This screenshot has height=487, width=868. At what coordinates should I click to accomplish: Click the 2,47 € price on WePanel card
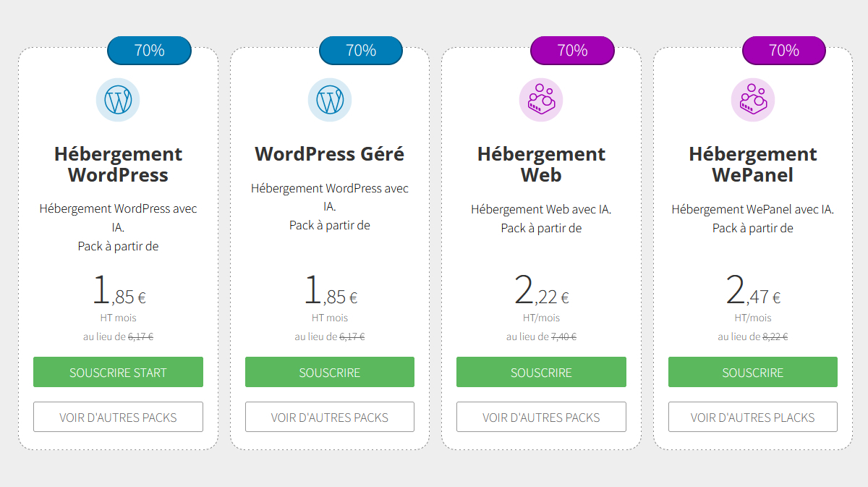753,291
